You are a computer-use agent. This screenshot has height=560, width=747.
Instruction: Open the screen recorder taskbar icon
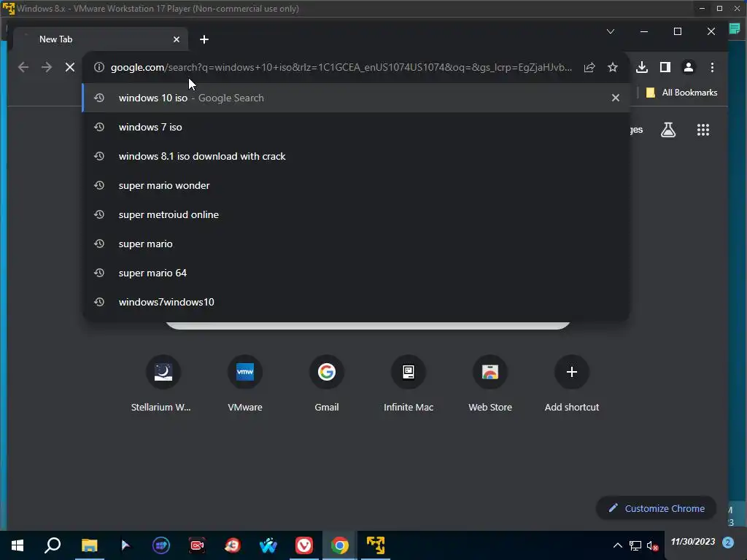point(197,545)
